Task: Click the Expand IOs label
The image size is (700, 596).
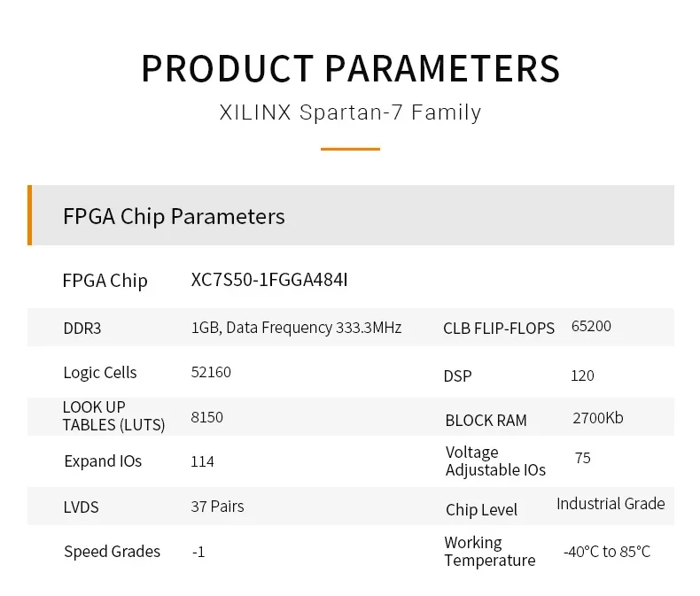Action: point(103,461)
